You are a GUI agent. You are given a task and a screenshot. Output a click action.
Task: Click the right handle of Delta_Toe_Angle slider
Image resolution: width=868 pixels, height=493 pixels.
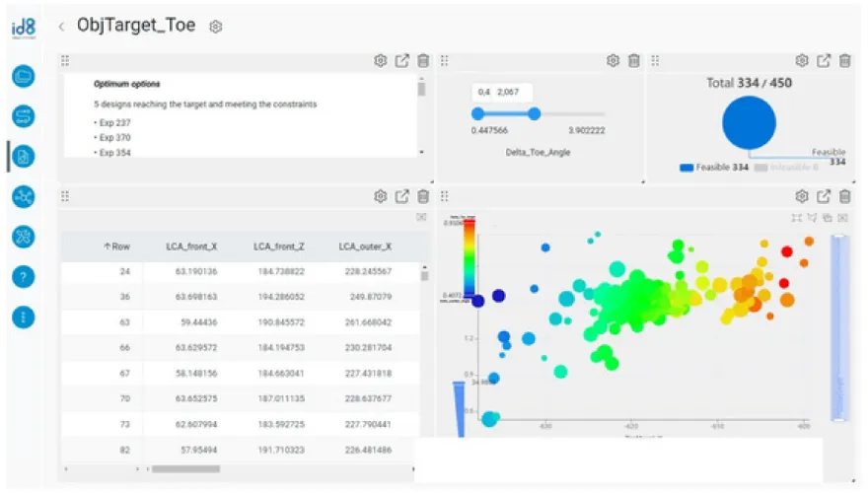(x=534, y=113)
